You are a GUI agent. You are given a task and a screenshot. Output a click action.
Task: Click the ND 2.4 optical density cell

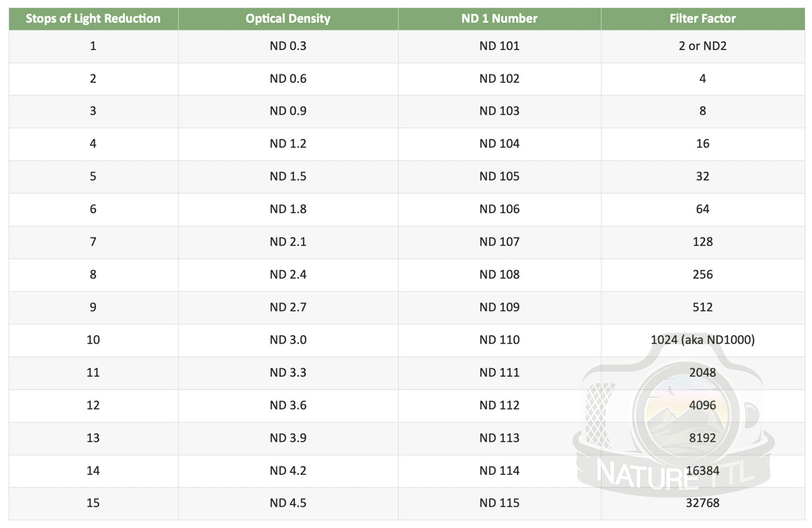[288, 274]
